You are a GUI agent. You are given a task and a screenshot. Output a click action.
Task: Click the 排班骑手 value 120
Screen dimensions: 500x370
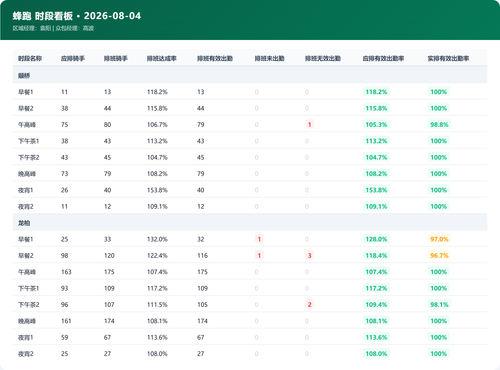click(109, 256)
